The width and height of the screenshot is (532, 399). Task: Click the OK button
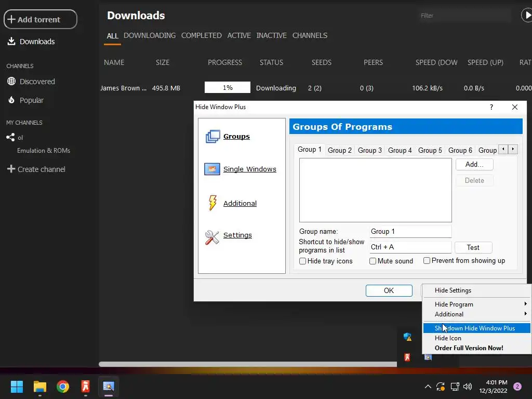click(x=389, y=290)
